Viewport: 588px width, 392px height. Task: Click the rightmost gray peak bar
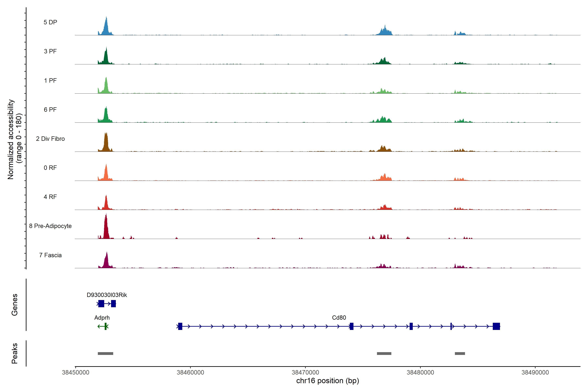460,353
